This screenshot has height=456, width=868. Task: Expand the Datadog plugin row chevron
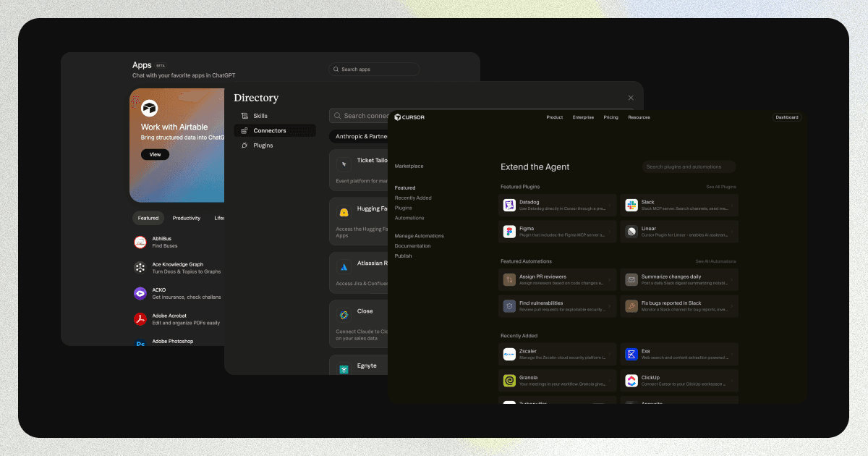(610, 206)
